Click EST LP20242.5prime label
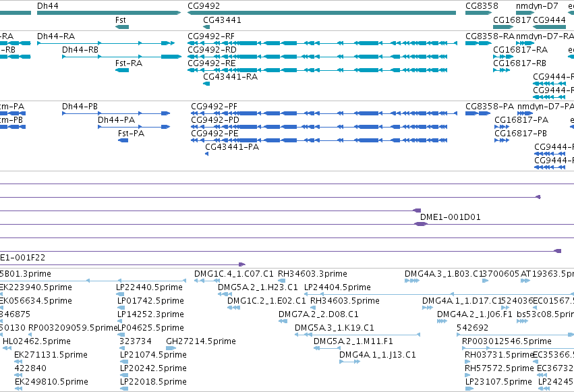 (153, 368)
